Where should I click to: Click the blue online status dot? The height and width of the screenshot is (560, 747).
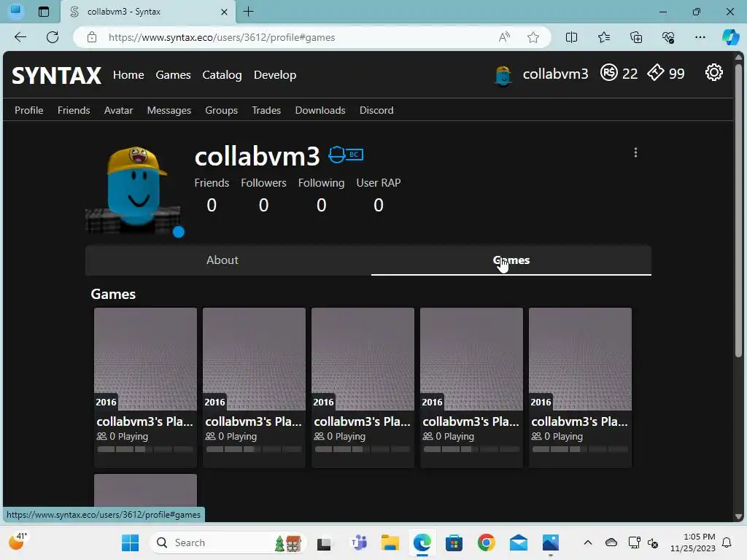click(179, 232)
